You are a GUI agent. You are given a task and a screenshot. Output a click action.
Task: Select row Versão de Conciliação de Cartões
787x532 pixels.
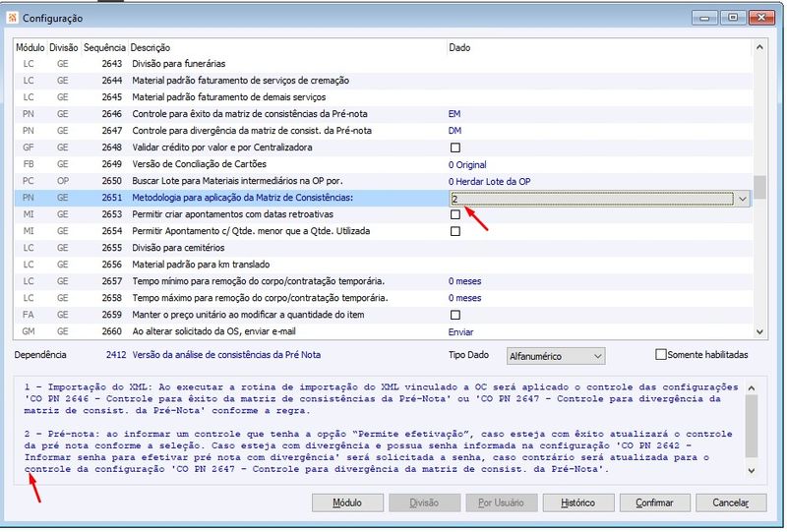383,164
